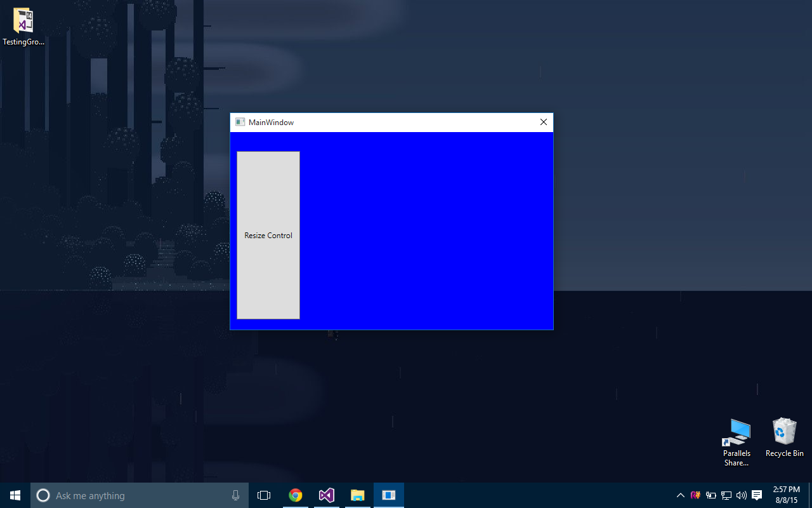
Task: Click the Resize Control button
Action: pos(268,235)
